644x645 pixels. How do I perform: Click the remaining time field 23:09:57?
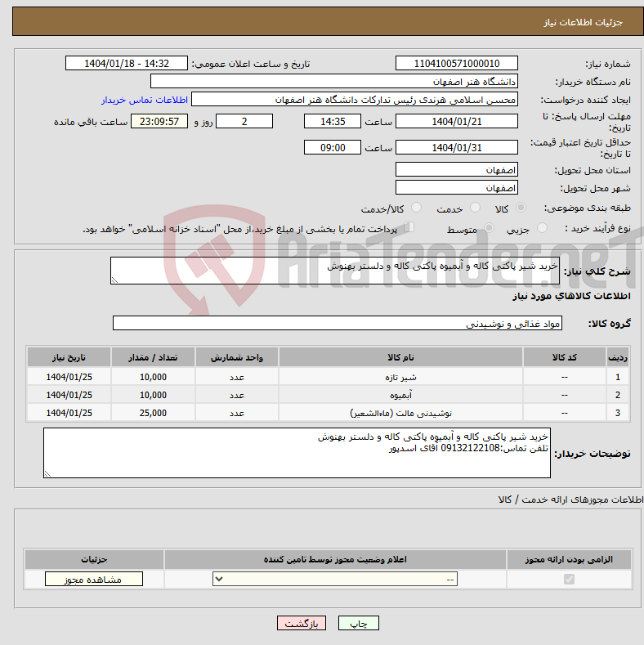coord(159,121)
